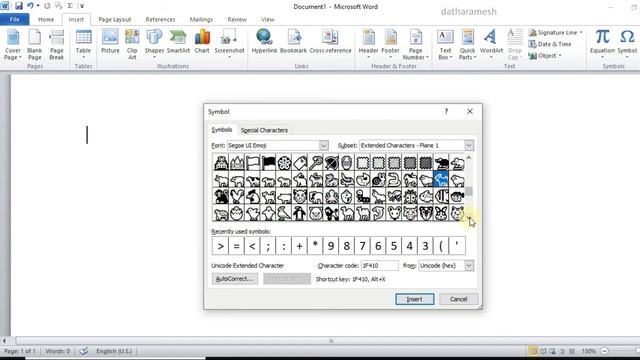This screenshot has width=640, height=360.
Task: Add a Bookmark
Action: (293, 42)
